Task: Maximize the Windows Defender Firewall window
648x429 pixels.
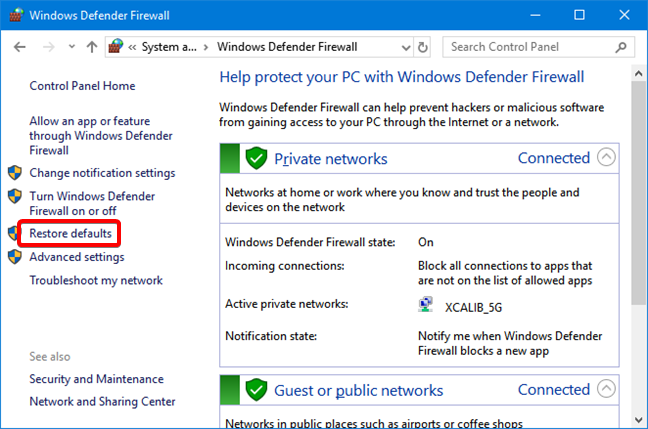Action: [579, 15]
